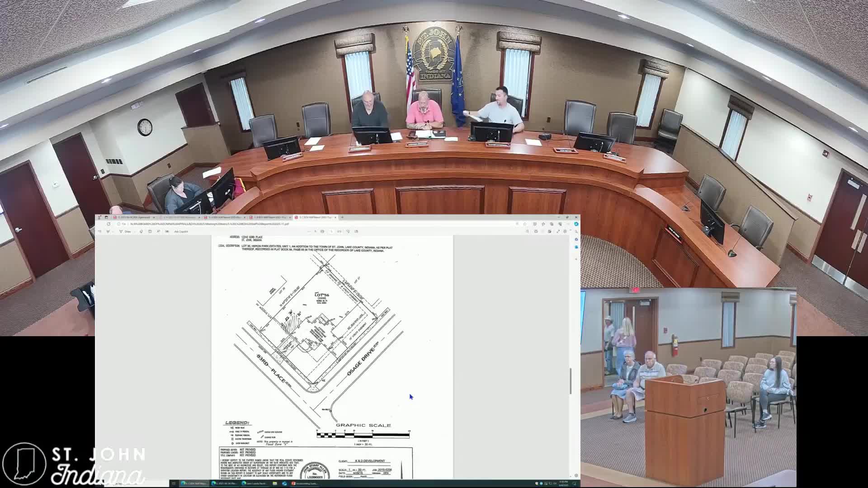
Task: Select the text highlighter in the PDF viewer
Action: [108, 231]
